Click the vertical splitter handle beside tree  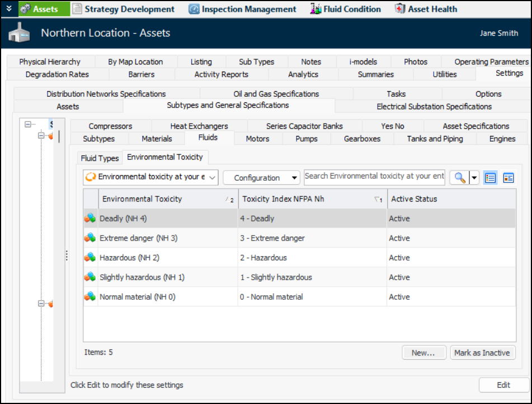pyautogui.click(x=67, y=255)
